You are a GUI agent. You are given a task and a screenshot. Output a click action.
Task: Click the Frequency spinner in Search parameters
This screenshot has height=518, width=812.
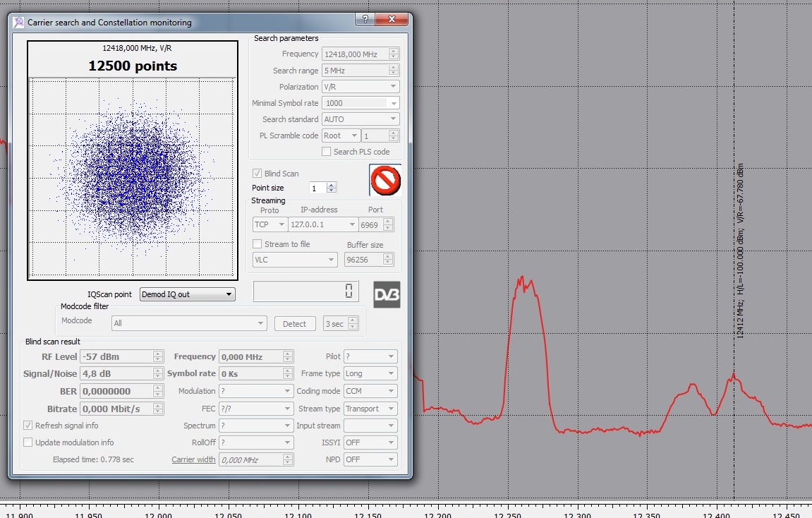(x=394, y=54)
